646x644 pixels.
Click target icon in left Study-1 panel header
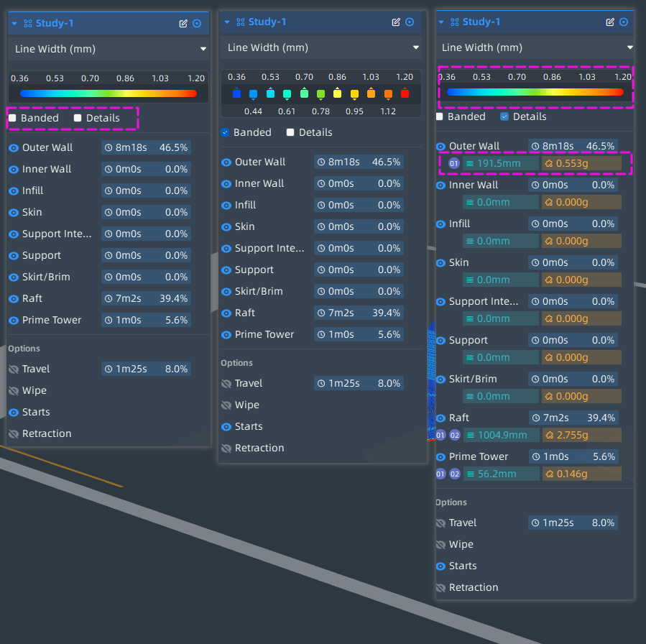(x=197, y=24)
